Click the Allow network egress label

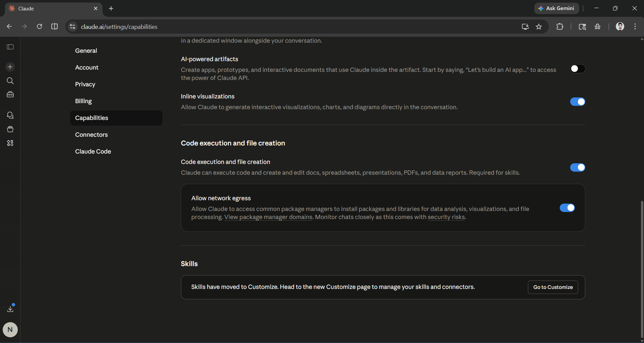pyautogui.click(x=221, y=198)
